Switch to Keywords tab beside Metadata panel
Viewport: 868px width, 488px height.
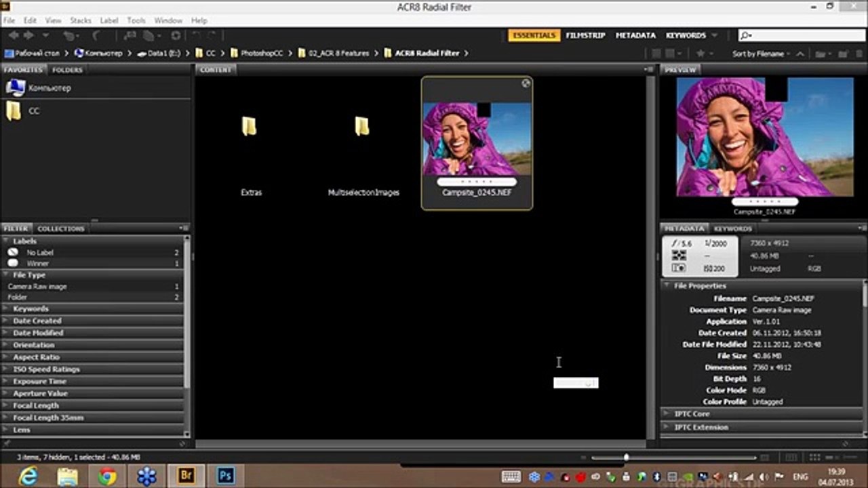pos(733,228)
